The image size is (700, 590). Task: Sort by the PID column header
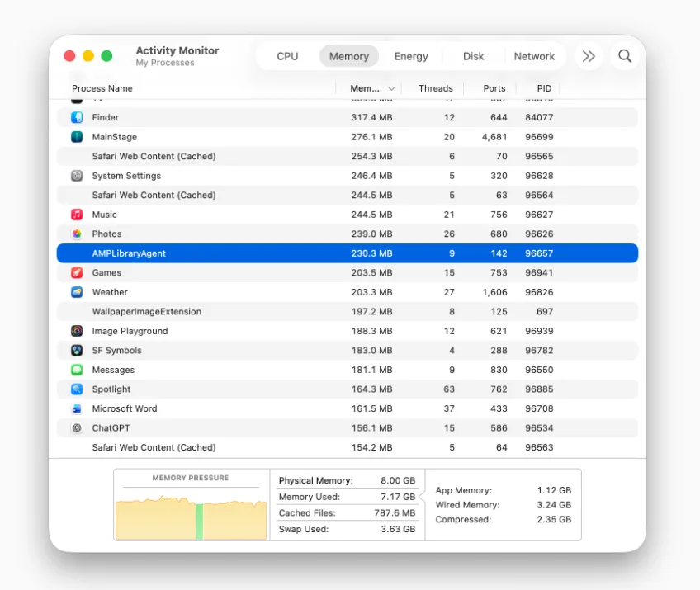(x=544, y=88)
